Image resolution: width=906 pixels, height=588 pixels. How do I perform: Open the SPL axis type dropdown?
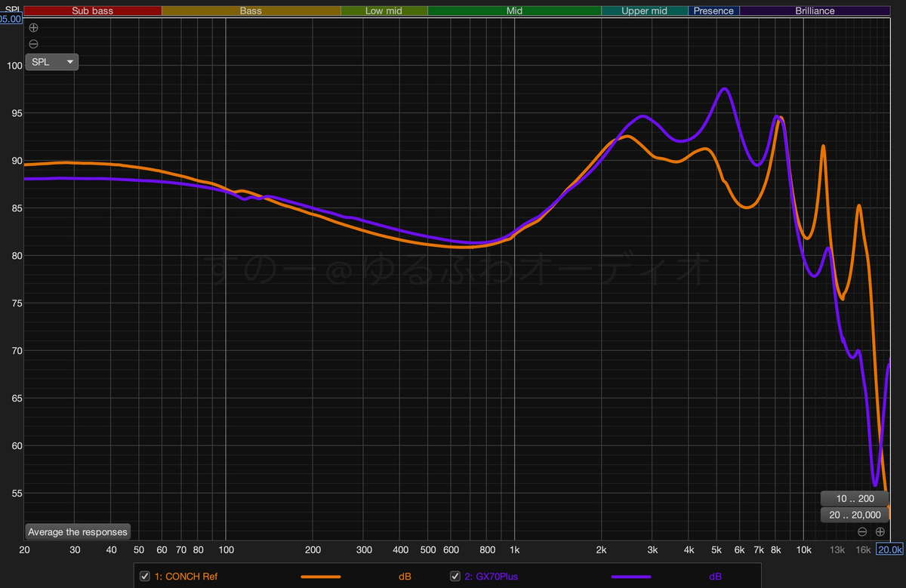click(x=51, y=62)
